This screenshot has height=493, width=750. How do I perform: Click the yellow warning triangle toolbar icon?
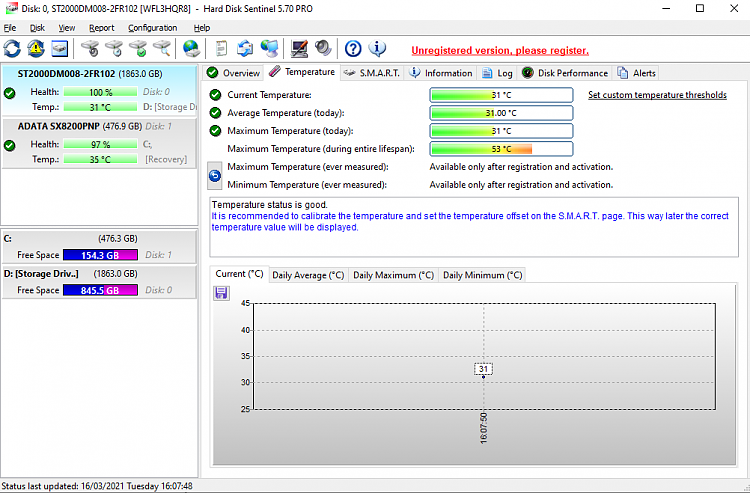pos(36,48)
